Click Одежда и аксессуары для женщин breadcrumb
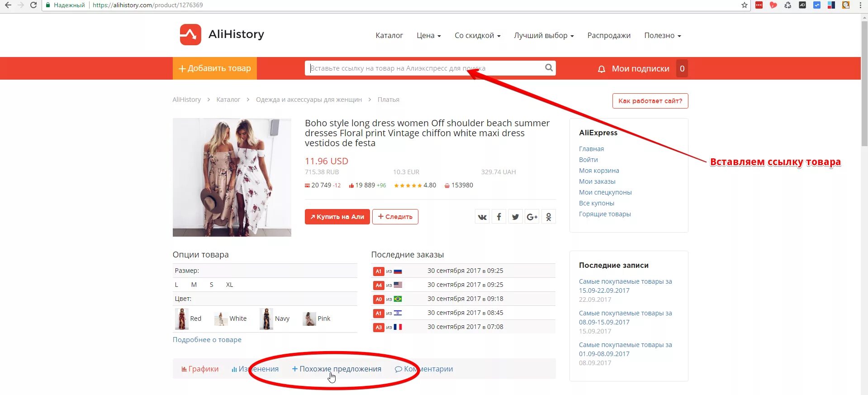The width and height of the screenshot is (868, 395). pyautogui.click(x=309, y=100)
